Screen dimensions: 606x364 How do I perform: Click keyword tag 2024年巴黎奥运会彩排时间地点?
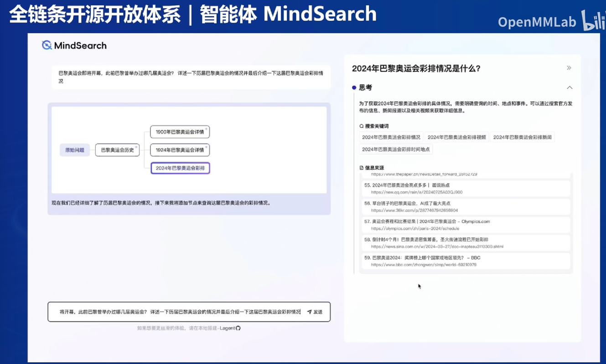tap(396, 149)
